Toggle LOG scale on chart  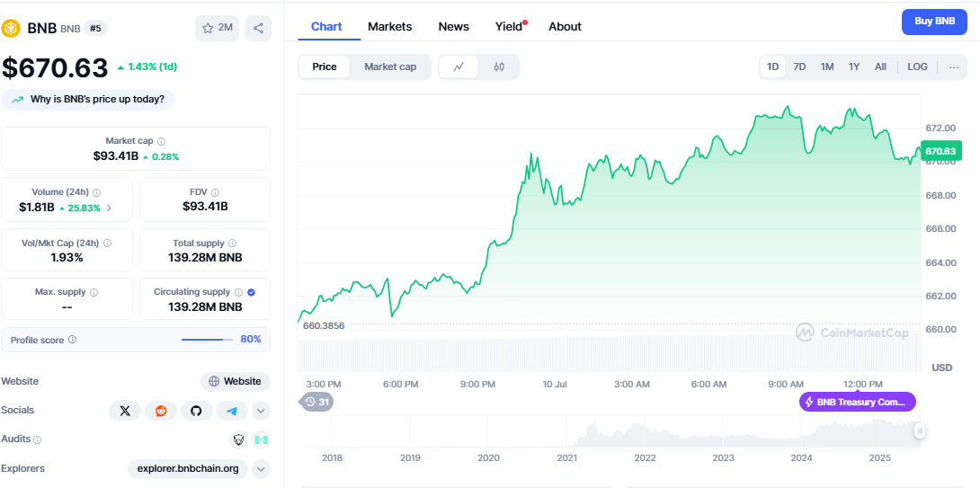[x=917, y=67]
